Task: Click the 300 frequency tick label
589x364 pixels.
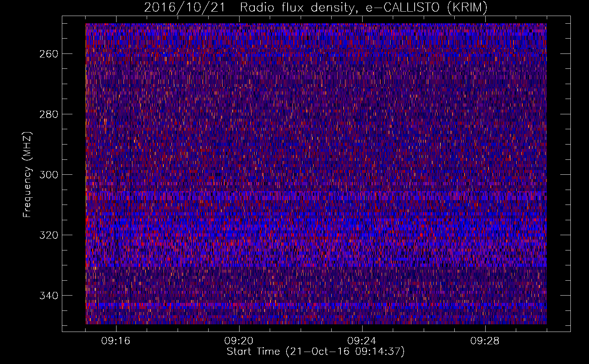Action: coord(48,175)
